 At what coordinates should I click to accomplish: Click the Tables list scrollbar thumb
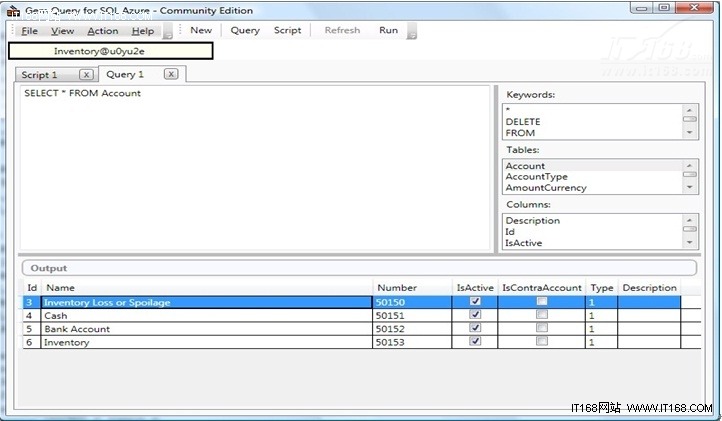click(x=689, y=175)
